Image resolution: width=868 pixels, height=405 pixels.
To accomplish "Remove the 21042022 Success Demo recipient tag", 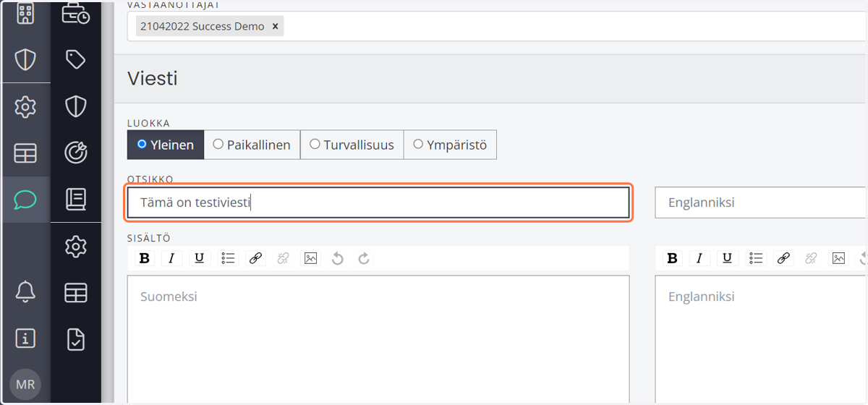I will click(x=275, y=27).
